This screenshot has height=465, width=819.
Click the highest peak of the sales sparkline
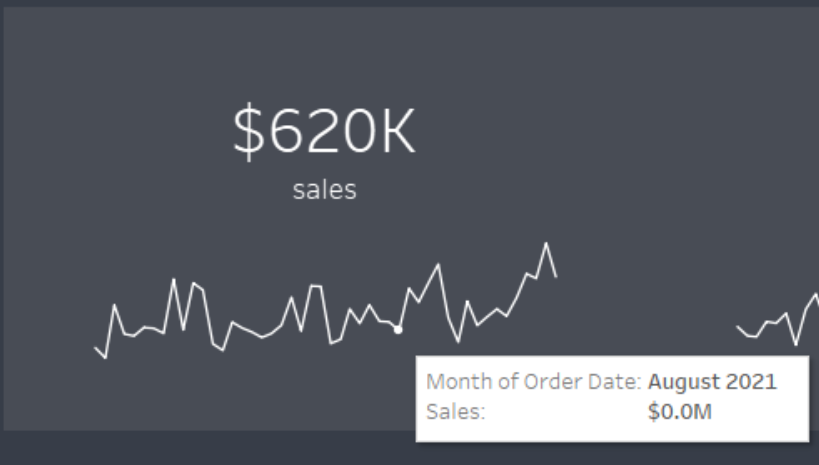546,243
